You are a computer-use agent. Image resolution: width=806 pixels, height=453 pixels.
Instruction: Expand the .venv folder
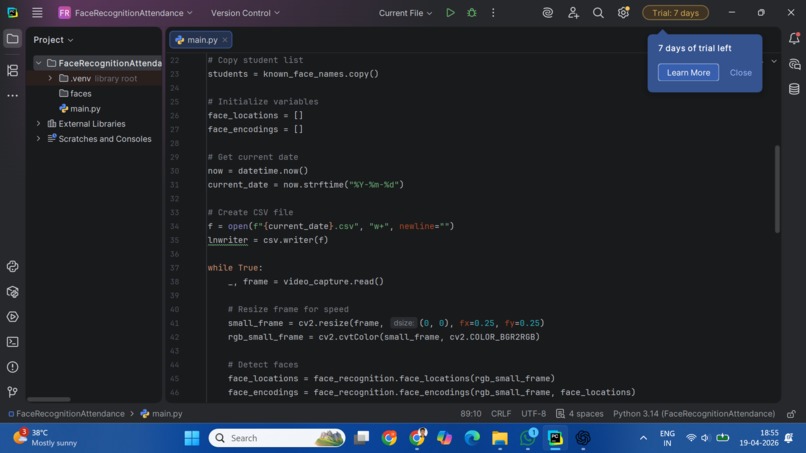point(50,79)
